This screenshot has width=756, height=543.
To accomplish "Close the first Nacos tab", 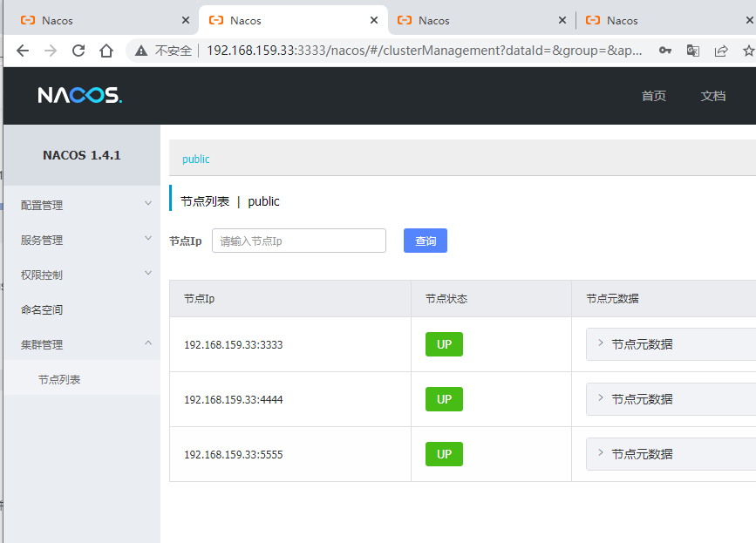I will tap(186, 20).
